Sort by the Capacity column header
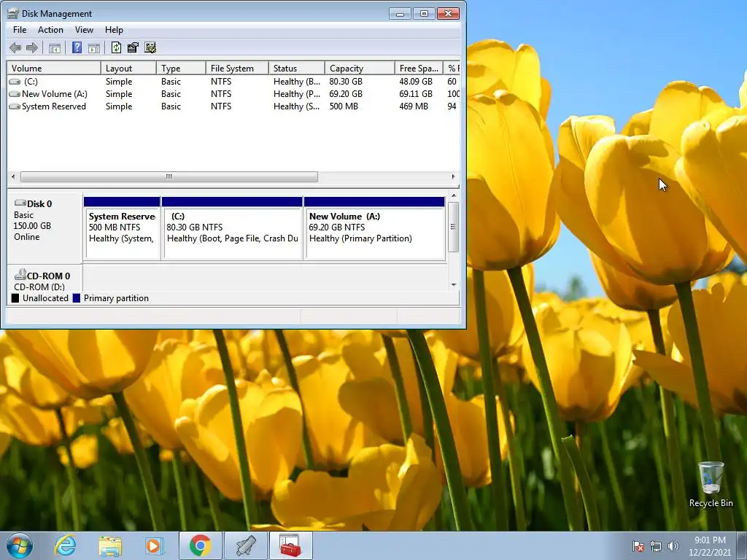Screen dimensions: 747x560 click(x=360, y=68)
